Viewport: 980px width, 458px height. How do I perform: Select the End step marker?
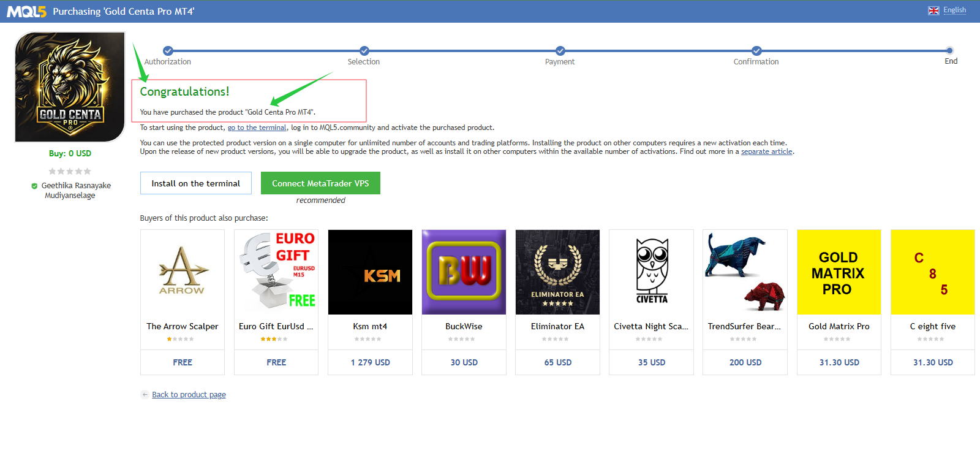pyautogui.click(x=949, y=51)
